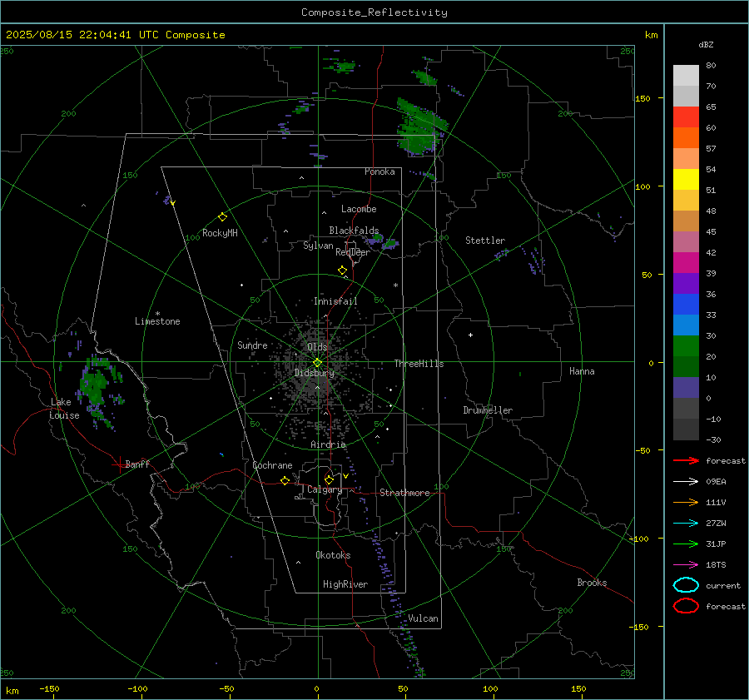Click the Composite_Reflectivity title
The width and height of the screenshot is (749, 700).
point(374,12)
